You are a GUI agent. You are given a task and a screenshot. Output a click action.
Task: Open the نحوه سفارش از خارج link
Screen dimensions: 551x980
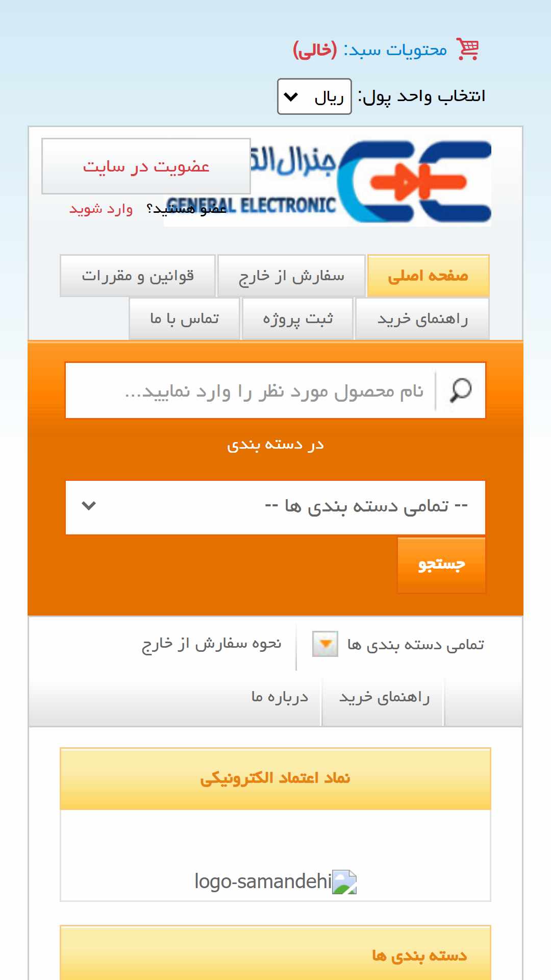tap(212, 644)
